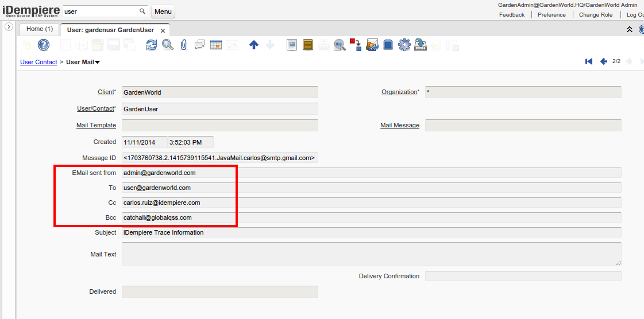The image size is (644, 319).
Task: Open the Chat speech bubbles icon
Action: pyautogui.click(x=200, y=45)
